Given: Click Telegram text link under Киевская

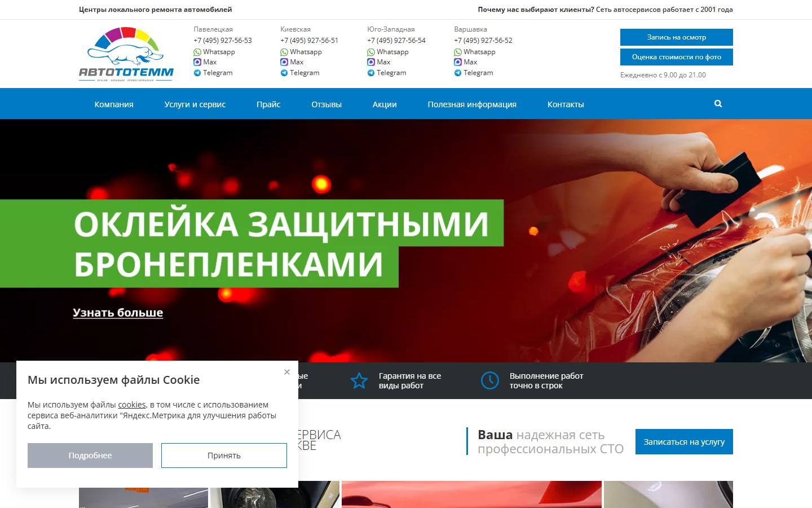Looking at the screenshot, I should coord(304,73).
